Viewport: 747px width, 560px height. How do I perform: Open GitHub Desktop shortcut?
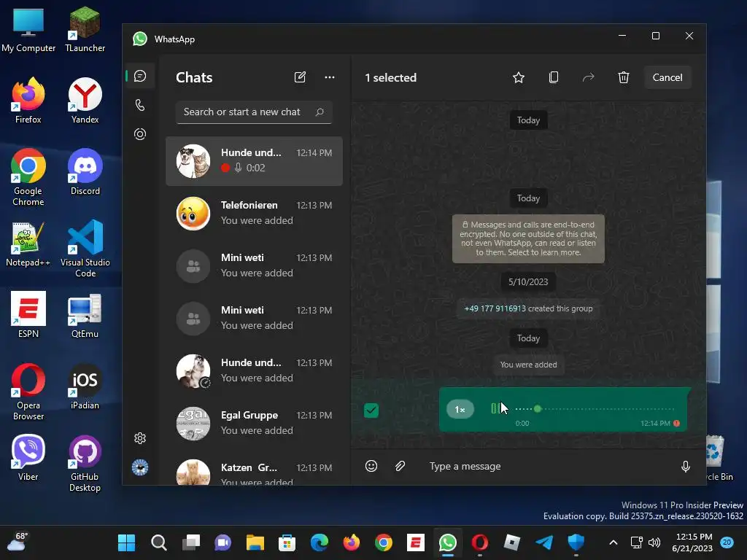85,463
